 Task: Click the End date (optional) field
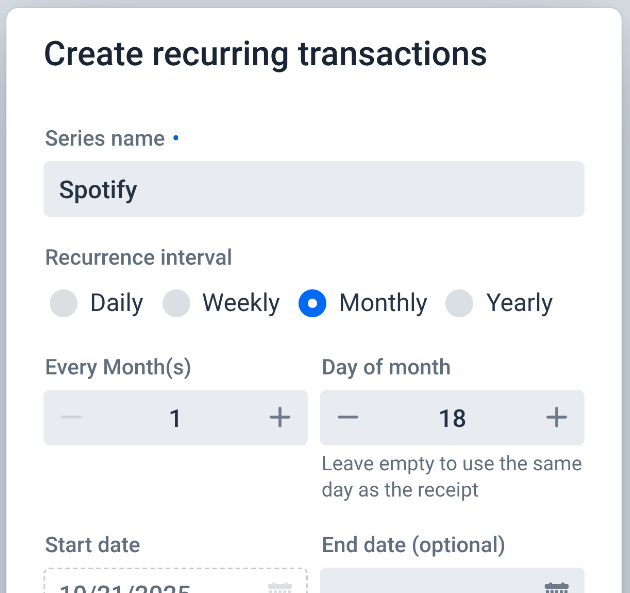[x=430, y=585]
